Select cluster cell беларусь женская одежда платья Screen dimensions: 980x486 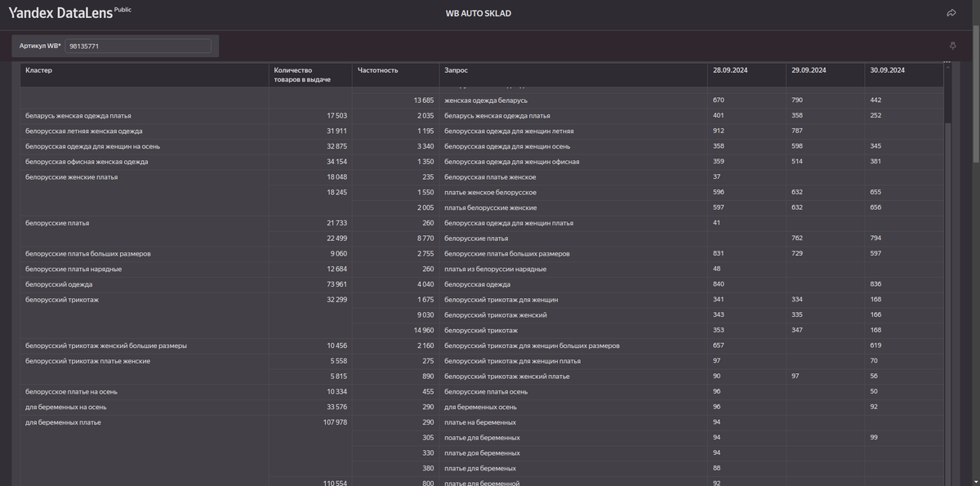pos(78,115)
